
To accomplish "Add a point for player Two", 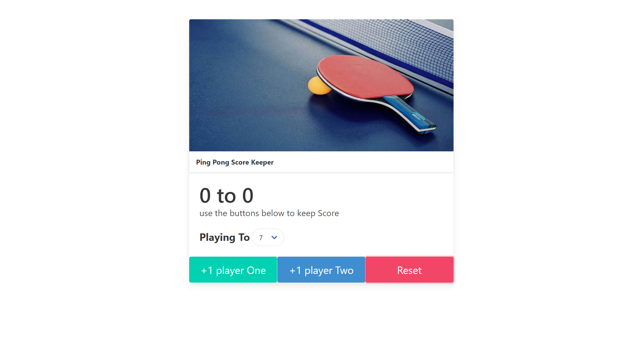I will 321,270.
